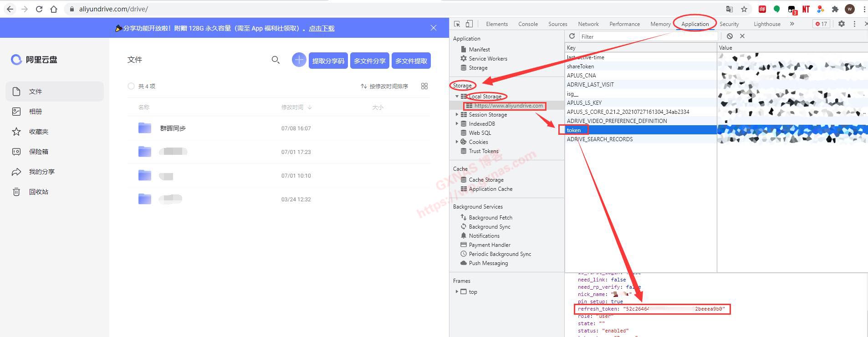Open 回收站 in the sidebar
The height and width of the screenshot is (337, 868).
[55, 192]
